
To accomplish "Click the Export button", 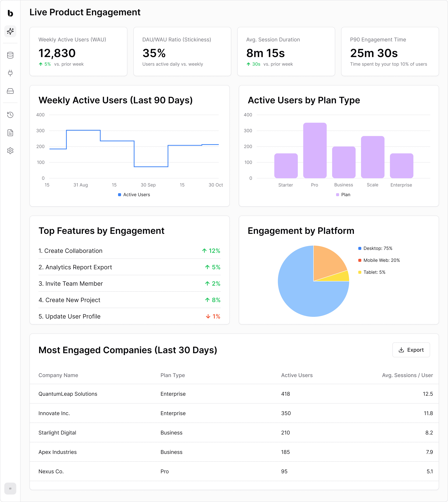I will coord(411,350).
